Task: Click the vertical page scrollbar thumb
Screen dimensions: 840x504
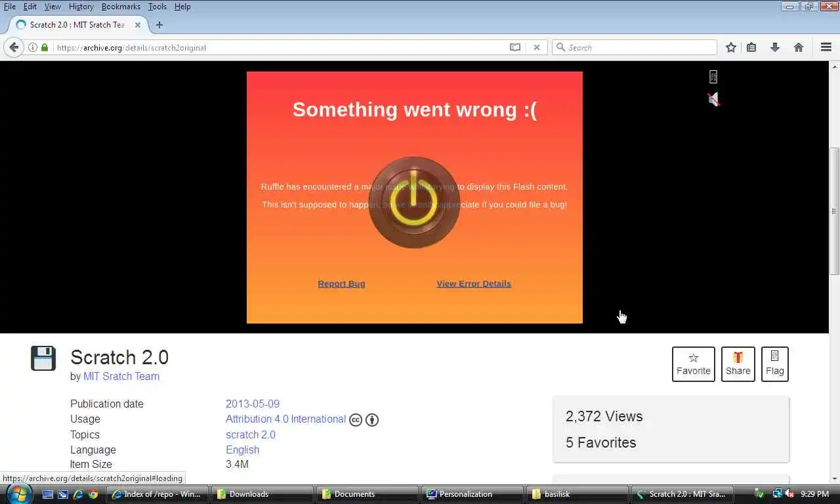Action: click(835, 211)
